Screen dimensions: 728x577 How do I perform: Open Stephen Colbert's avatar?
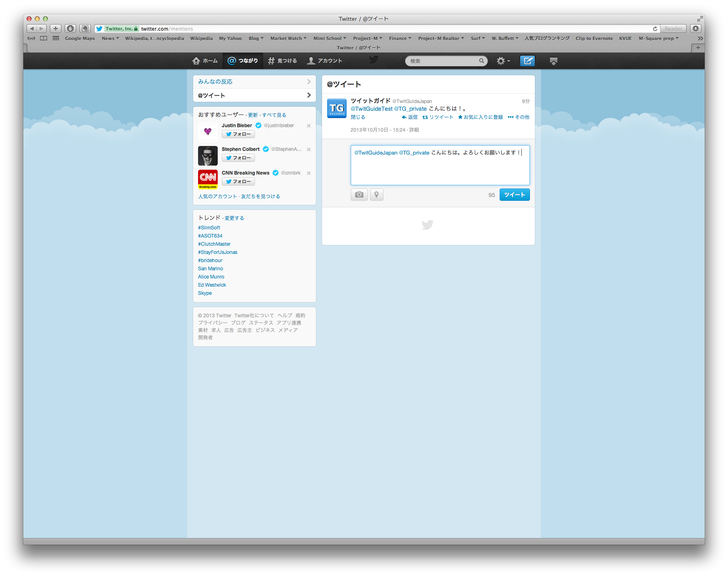208,156
